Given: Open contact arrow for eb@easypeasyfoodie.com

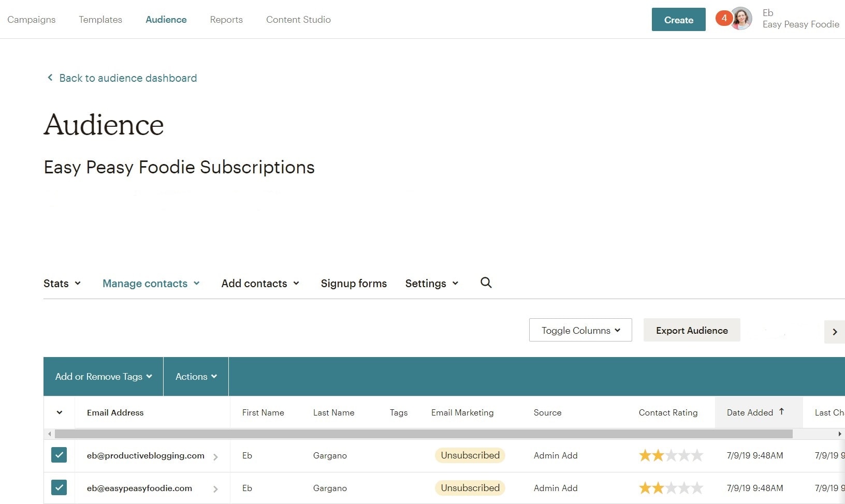Looking at the screenshot, I should 215,489.
